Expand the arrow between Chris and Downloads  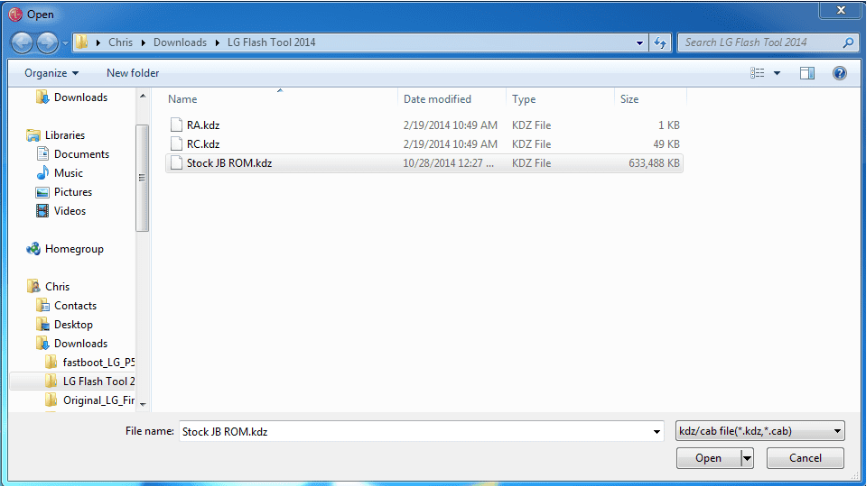[143, 43]
